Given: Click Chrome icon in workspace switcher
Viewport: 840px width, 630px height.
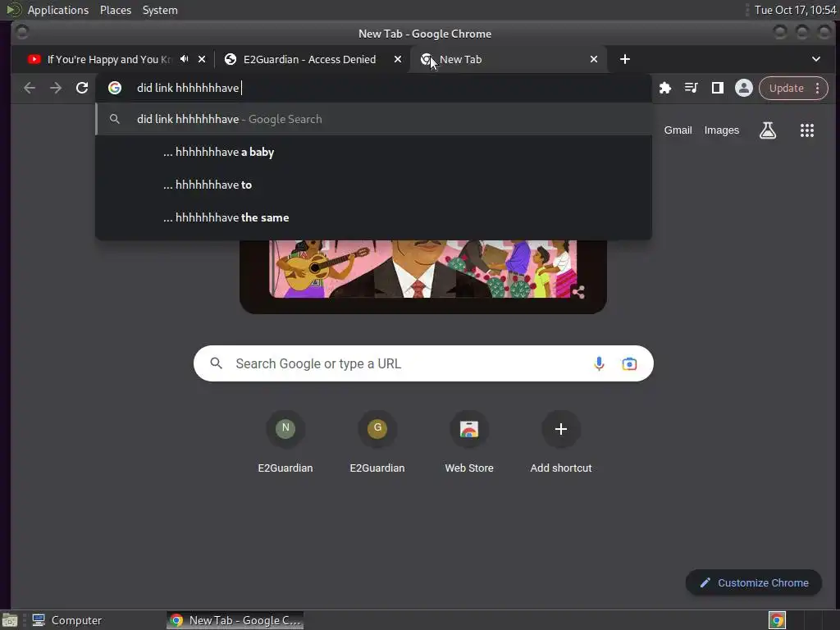Looking at the screenshot, I should [x=777, y=620].
